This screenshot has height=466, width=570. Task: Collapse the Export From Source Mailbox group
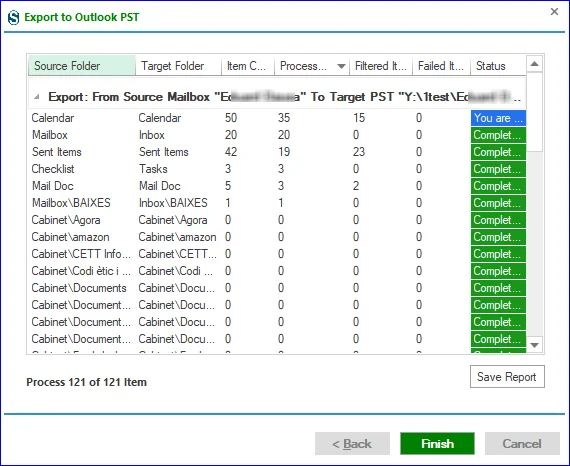pos(36,97)
